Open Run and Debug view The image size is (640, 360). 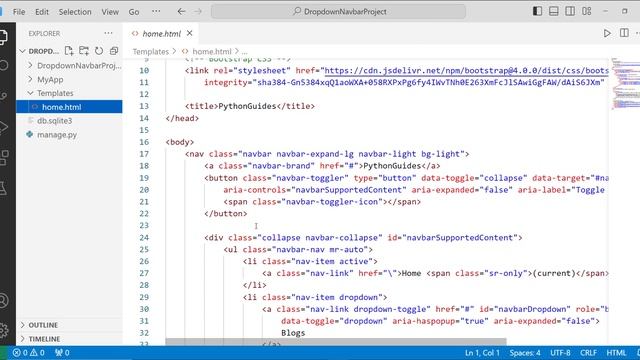tap(3, 127)
